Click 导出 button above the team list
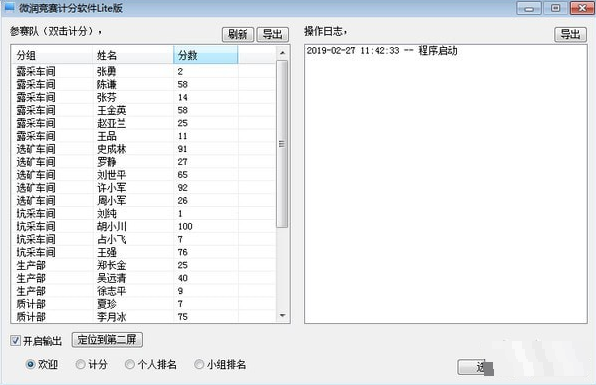Image resolution: width=596 pixels, height=385 pixels. coord(273,35)
